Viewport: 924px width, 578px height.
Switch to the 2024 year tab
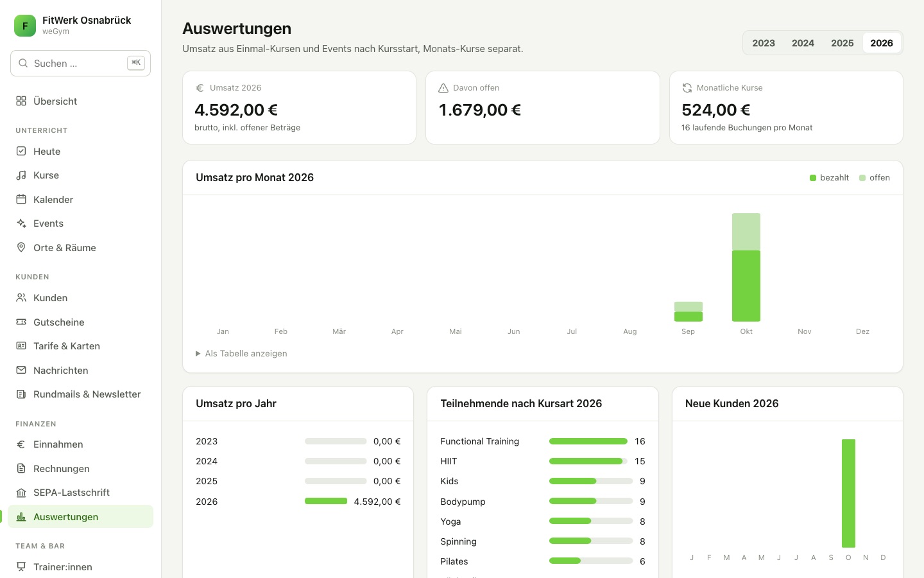click(803, 43)
